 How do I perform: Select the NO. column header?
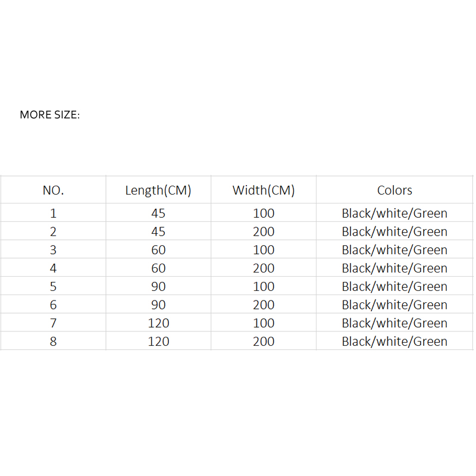coord(53,190)
